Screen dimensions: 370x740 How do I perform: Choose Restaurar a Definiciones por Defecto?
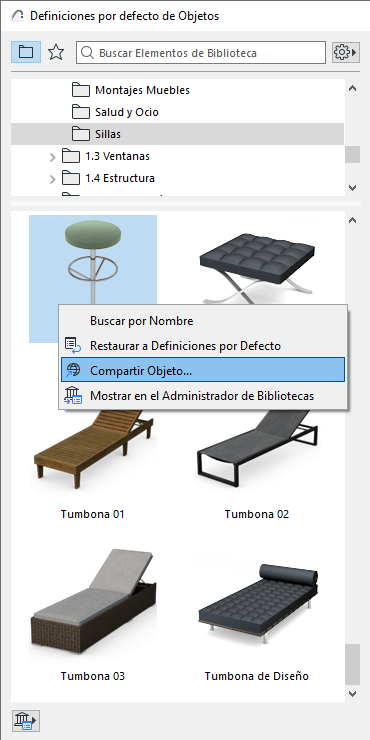203,346
